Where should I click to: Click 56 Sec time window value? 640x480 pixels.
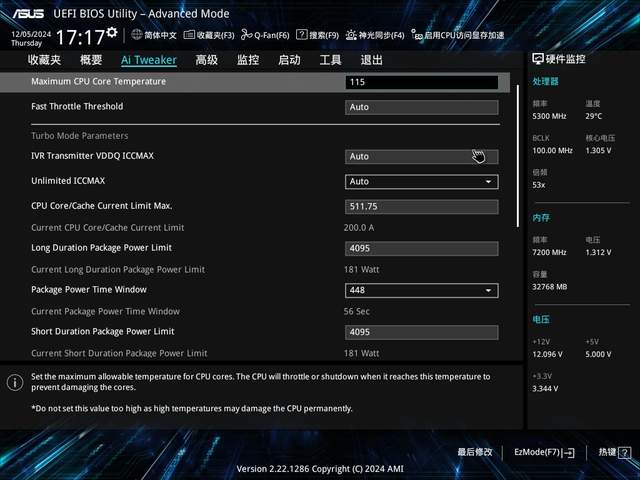pos(357,311)
